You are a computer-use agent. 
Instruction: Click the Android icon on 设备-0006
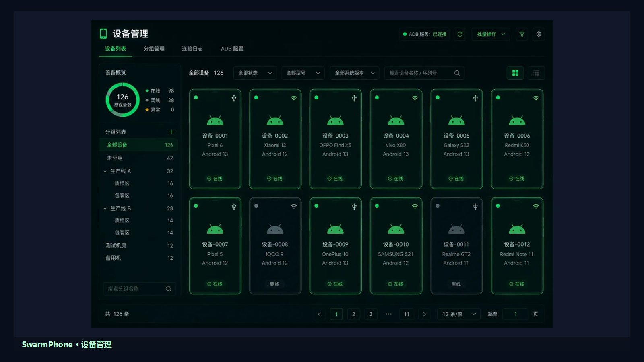click(x=517, y=120)
